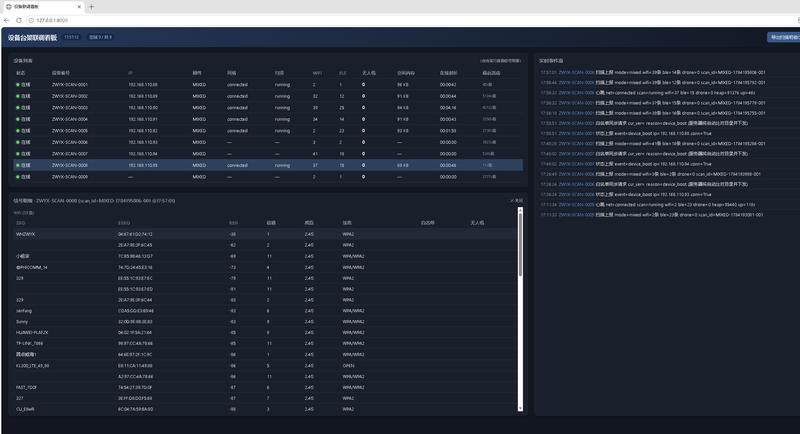The width and height of the screenshot is (800, 434).
Task: Go back using the browser back arrow
Action: tap(7, 20)
